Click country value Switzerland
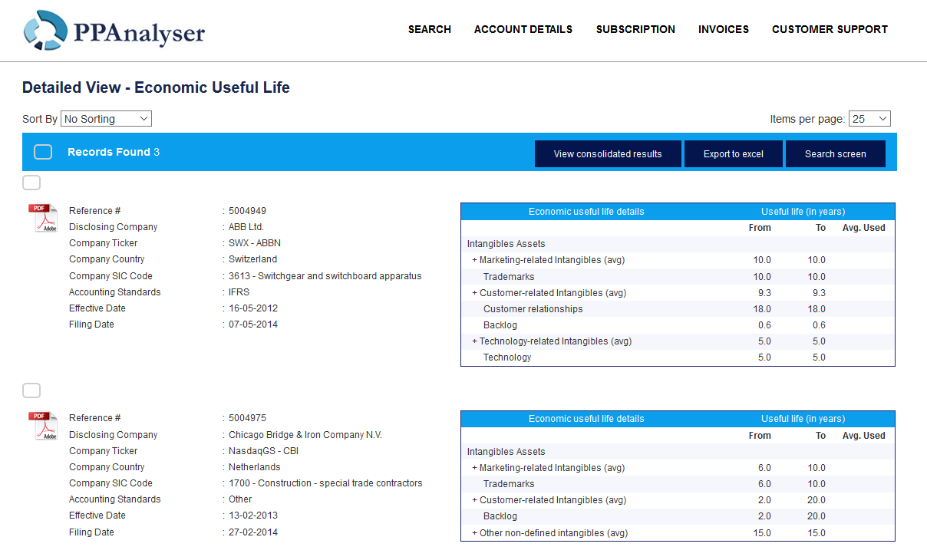This screenshot has width=927, height=560. pyautogui.click(x=253, y=259)
